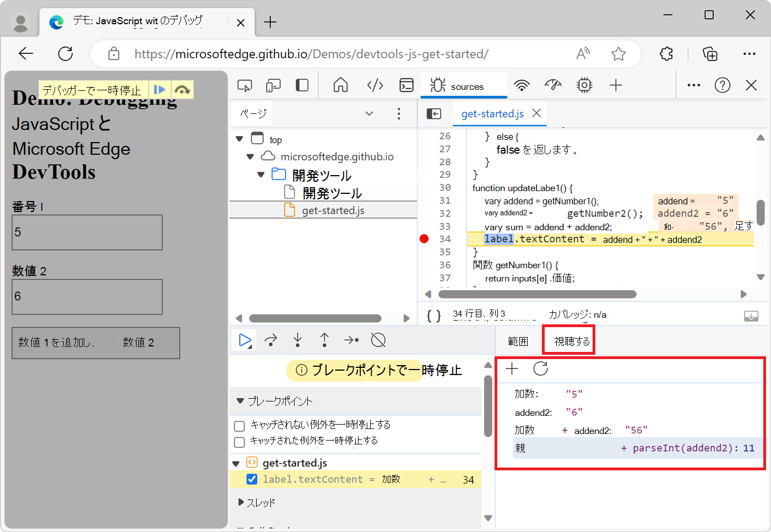Screen dimensions: 771x532
Task: Disable the breakpoint on line 34
Action: point(252,479)
